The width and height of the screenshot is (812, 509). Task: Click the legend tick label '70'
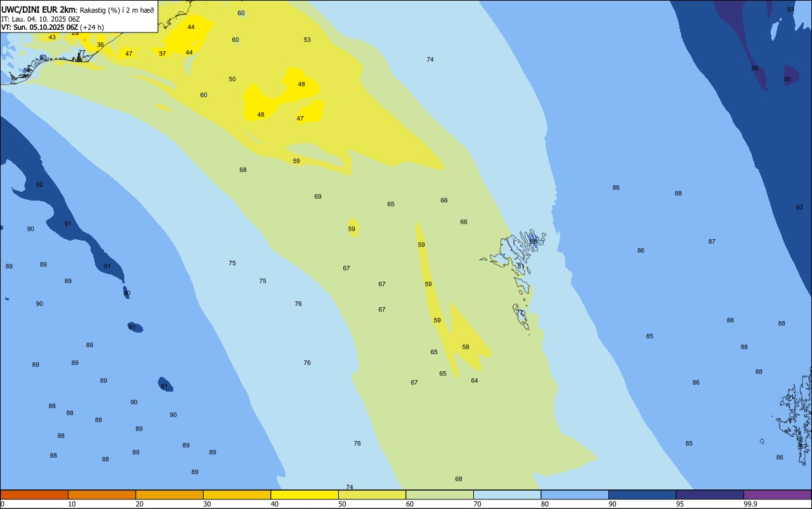tap(477, 504)
